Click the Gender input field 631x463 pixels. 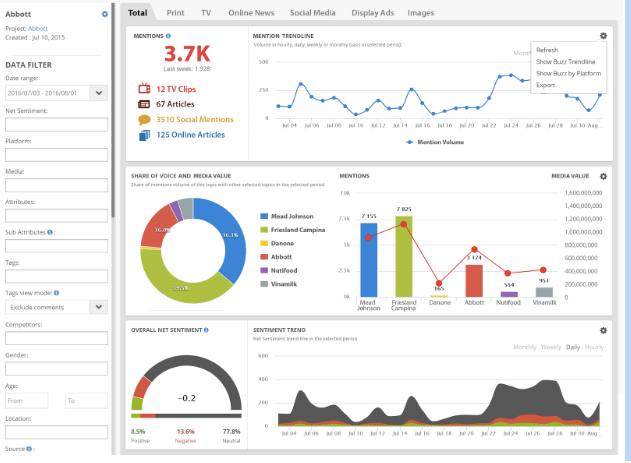point(56,368)
